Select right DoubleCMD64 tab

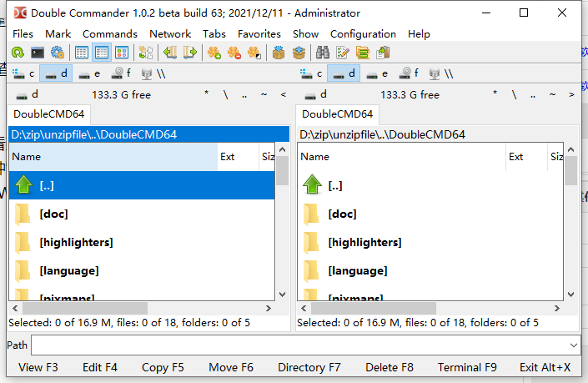[337, 114]
